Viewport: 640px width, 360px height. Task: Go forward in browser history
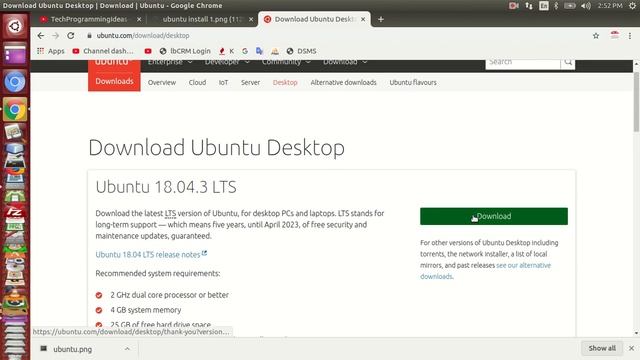[x=56, y=36]
